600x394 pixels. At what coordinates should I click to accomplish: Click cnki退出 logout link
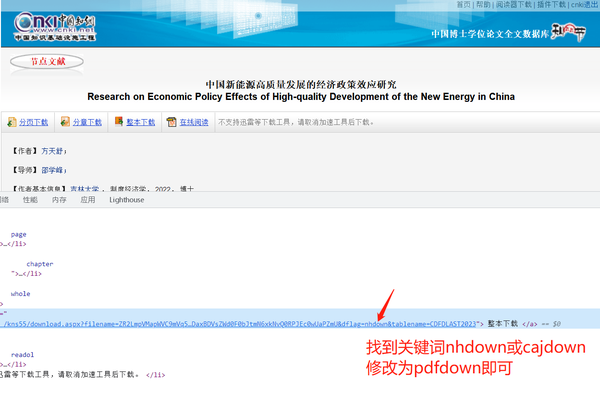tap(584, 5)
